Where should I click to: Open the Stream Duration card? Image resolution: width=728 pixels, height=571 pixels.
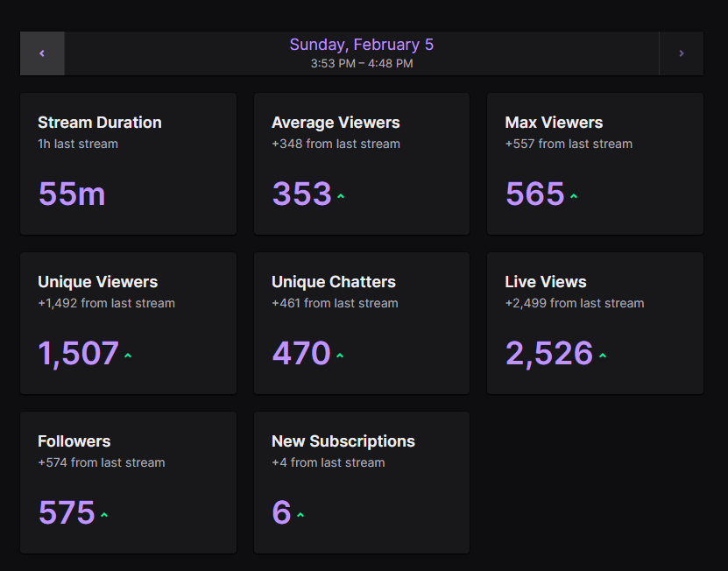coord(128,164)
